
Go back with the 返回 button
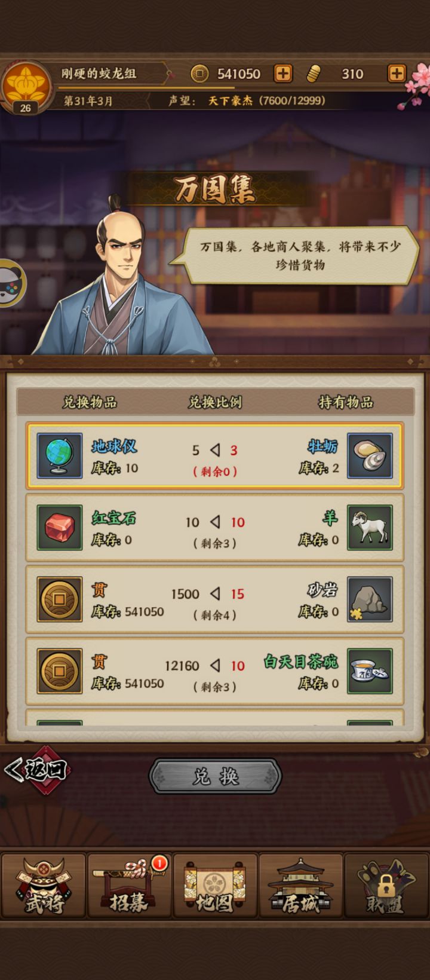pyautogui.click(x=37, y=770)
